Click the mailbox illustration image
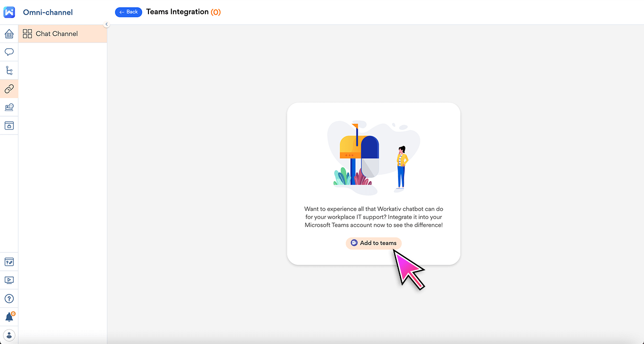This screenshot has height=344, width=644. [x=374, y=159]
